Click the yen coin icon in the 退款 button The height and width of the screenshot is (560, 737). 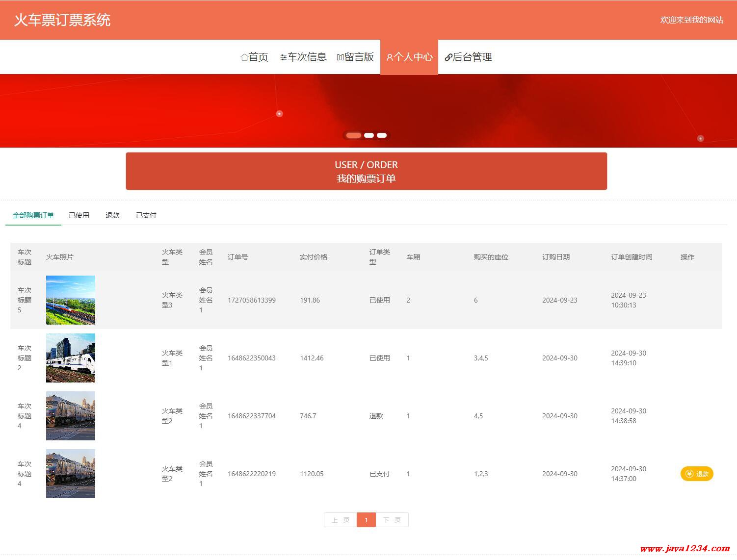click(689, 474)
